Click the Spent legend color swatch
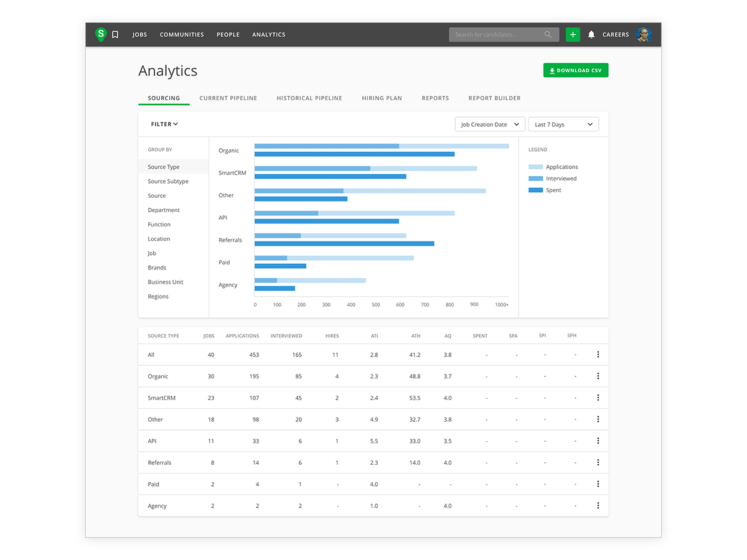Viewport: 747px width, 560px height. tap(535, 190)
